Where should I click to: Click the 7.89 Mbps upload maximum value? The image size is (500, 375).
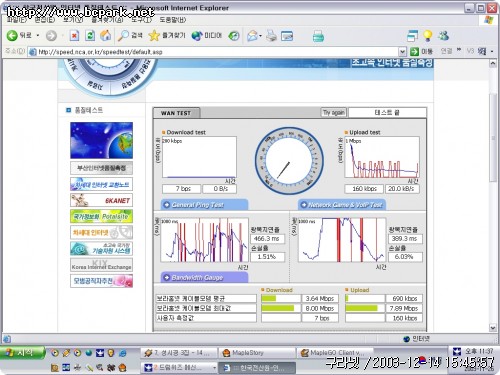click(x=403, y=308)
